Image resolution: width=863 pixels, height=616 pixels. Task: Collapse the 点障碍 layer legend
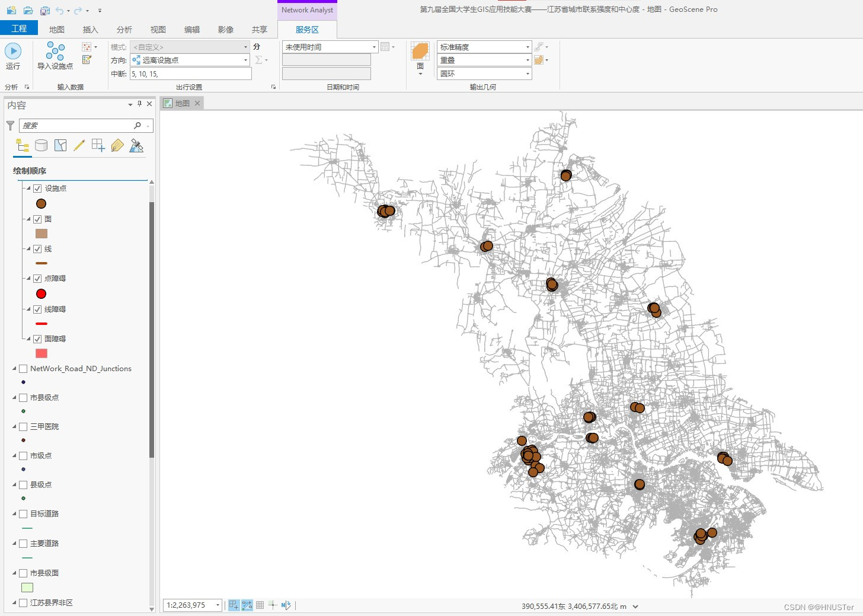tap(28, 278)
